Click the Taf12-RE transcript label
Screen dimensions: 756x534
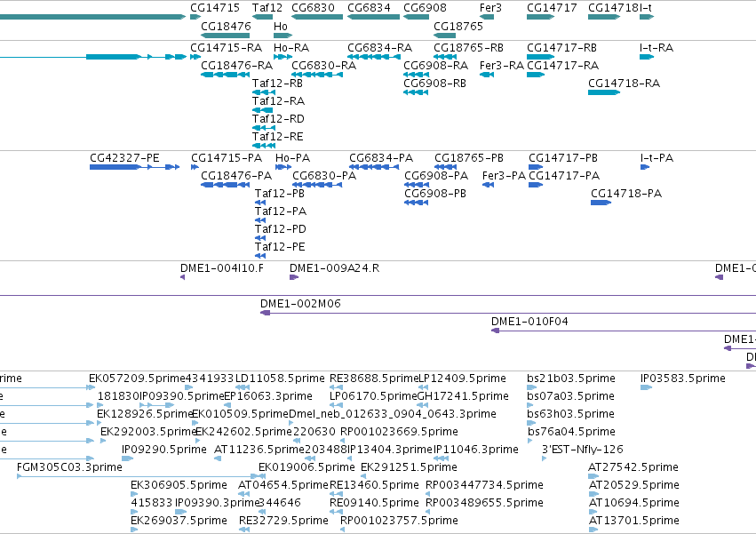pos(278,137)
